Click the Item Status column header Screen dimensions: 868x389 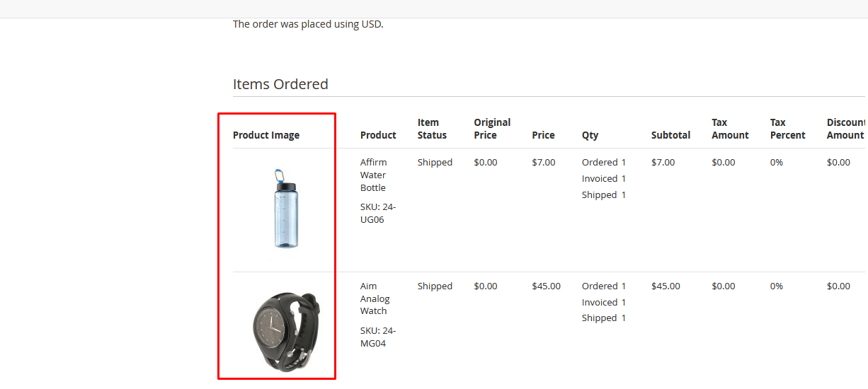[432, 129]
